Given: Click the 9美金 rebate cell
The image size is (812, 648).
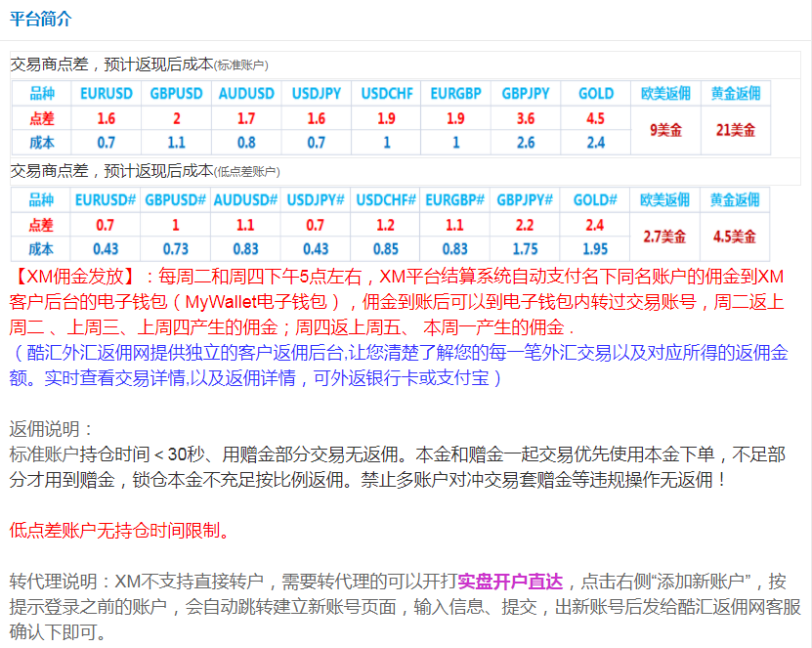Looking at the screenshot, I should (665, 130).
